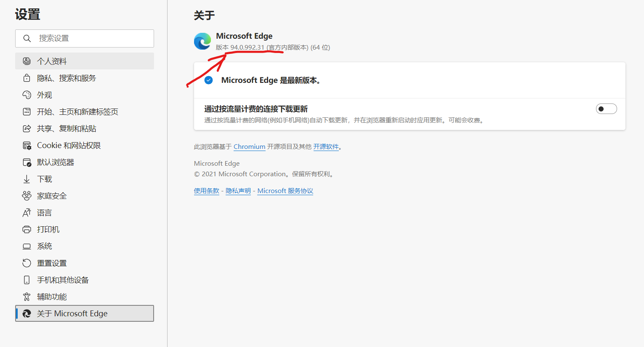The height and width of the screenshot is (347, 644).
Task: Select 辅助功能 in sidebar
Action: pos(85,297)
